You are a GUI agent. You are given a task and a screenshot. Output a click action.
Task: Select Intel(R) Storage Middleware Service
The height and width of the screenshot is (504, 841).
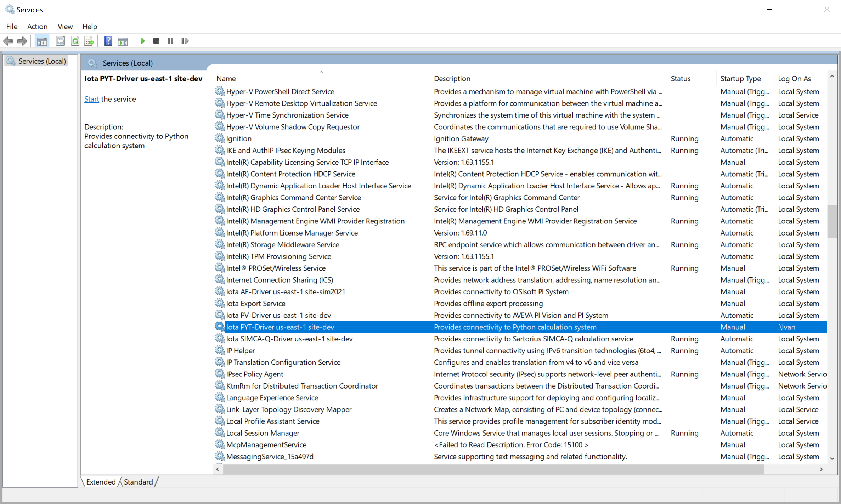520,244
